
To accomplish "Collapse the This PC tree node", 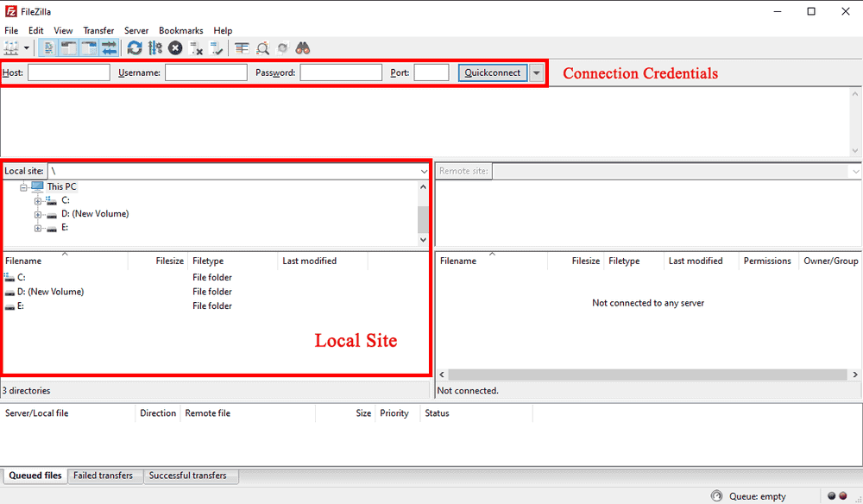I will [x=23, y=187].
